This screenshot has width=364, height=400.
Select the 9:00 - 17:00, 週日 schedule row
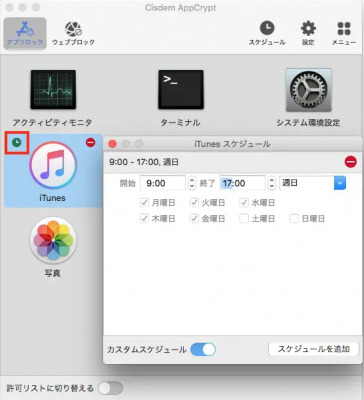coord(233,162)
